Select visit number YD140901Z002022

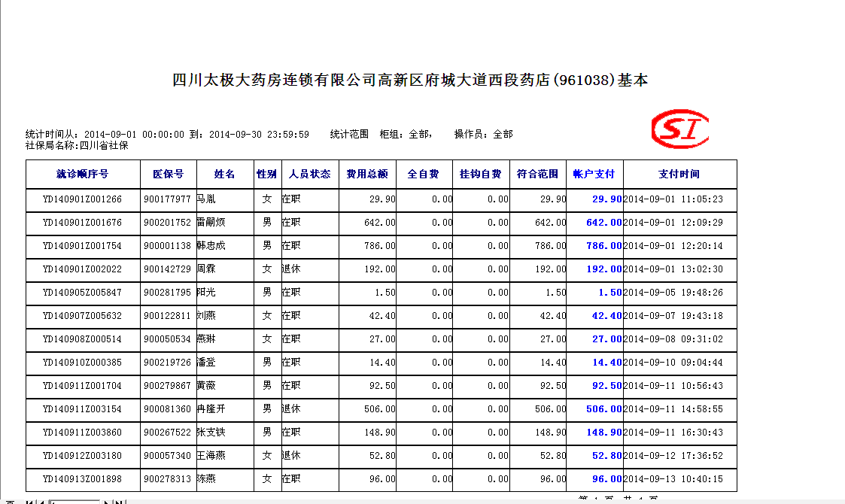[x=83, y=269]
